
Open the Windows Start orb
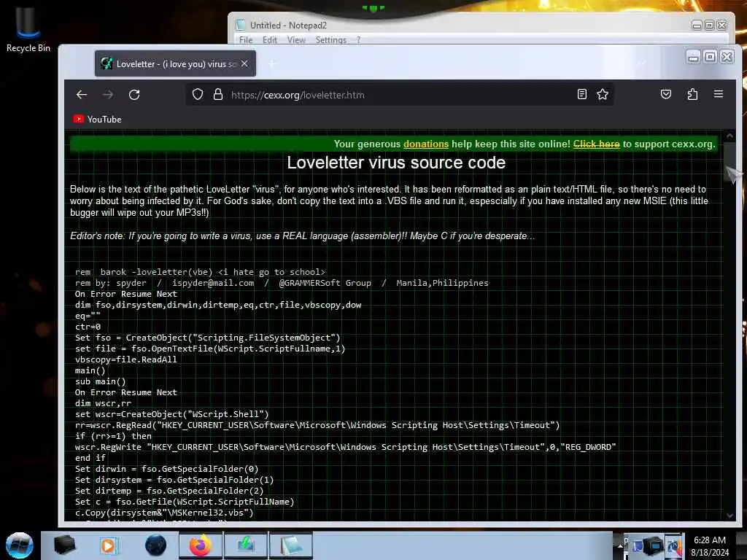click(x=20, y=545)
